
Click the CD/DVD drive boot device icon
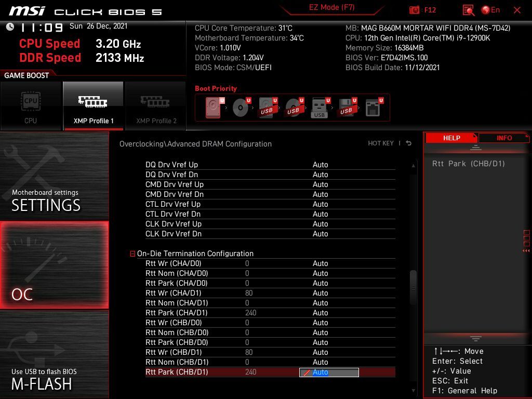pyautogui.click(x=240, y=108)
